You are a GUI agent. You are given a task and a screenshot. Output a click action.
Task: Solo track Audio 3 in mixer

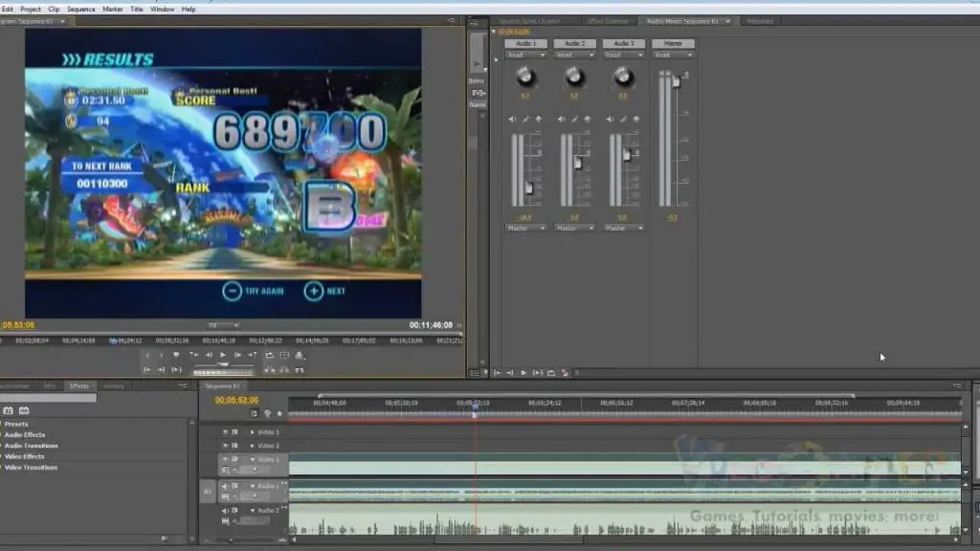tap(623, 119)
